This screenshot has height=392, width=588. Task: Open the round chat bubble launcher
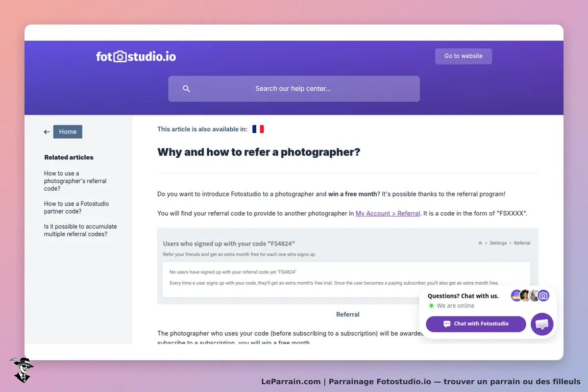pyautogui.click(x=542, y=324)
